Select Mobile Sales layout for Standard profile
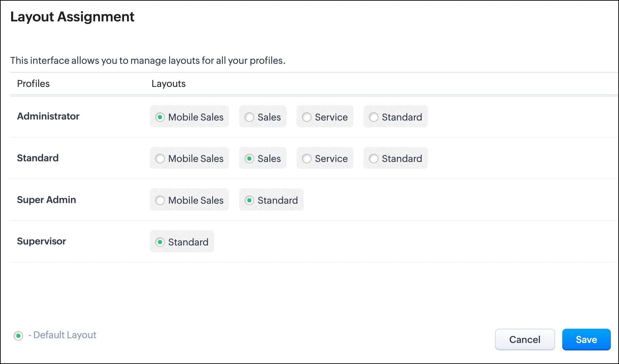 click(x=160, y=159)
